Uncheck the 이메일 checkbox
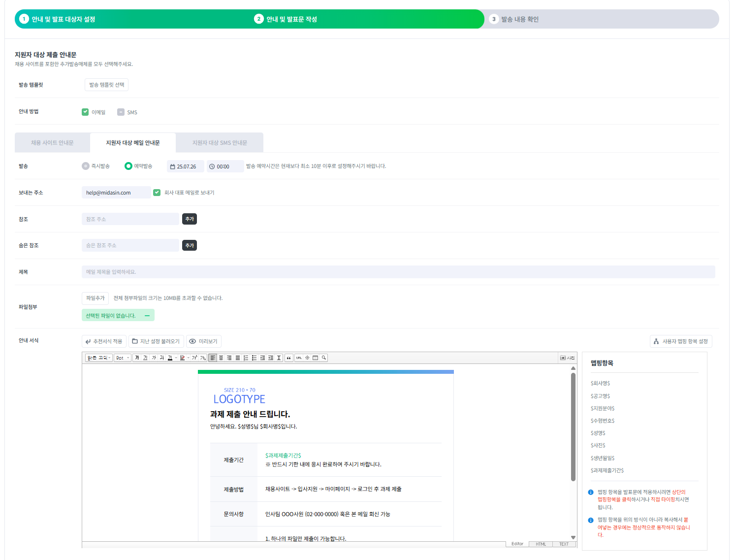 click(85, 112)
